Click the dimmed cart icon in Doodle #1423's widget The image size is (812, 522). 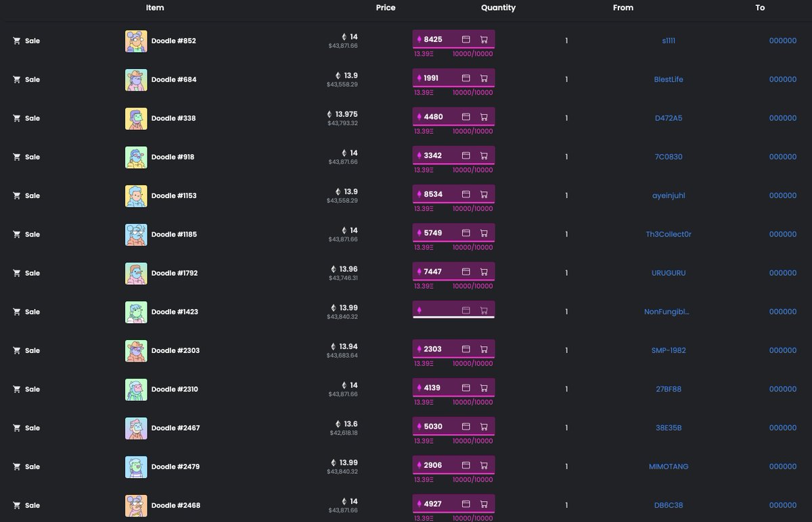pyautogui.click(x=484, y=310)
